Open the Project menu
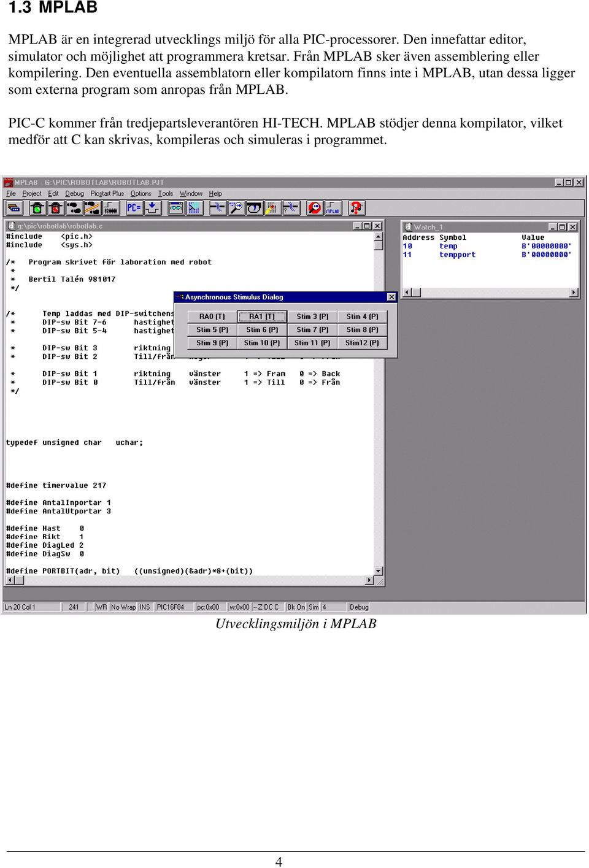Screen dimensions: 589x868 (32, 194)
